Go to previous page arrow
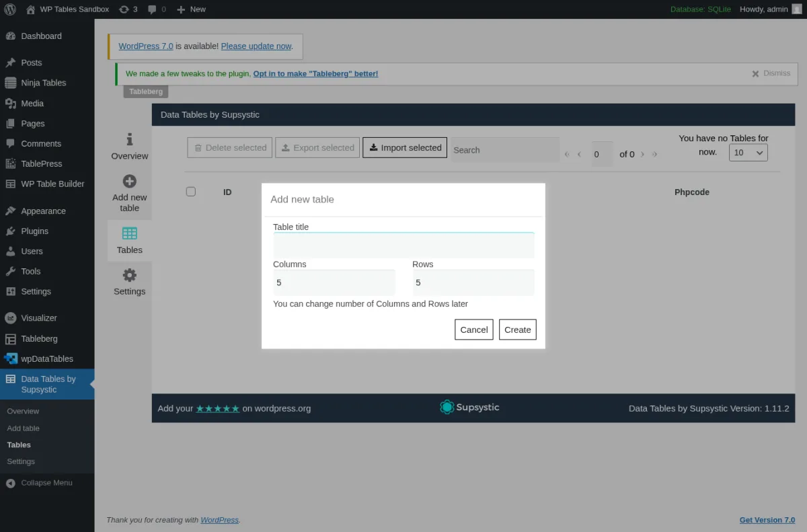This screenshot has height=532, width=807. 579,154
